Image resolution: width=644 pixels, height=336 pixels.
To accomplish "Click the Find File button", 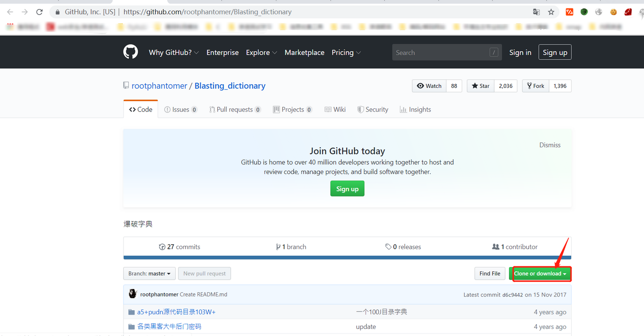I will [490, 273].
